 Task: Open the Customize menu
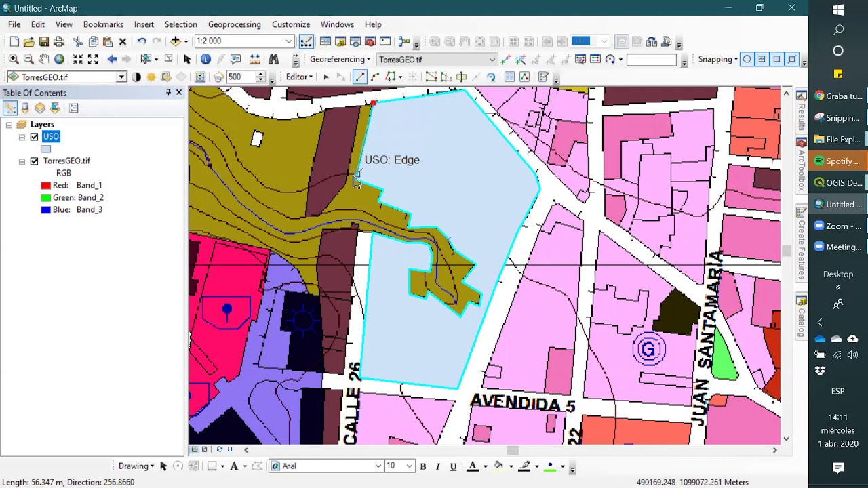291,24
